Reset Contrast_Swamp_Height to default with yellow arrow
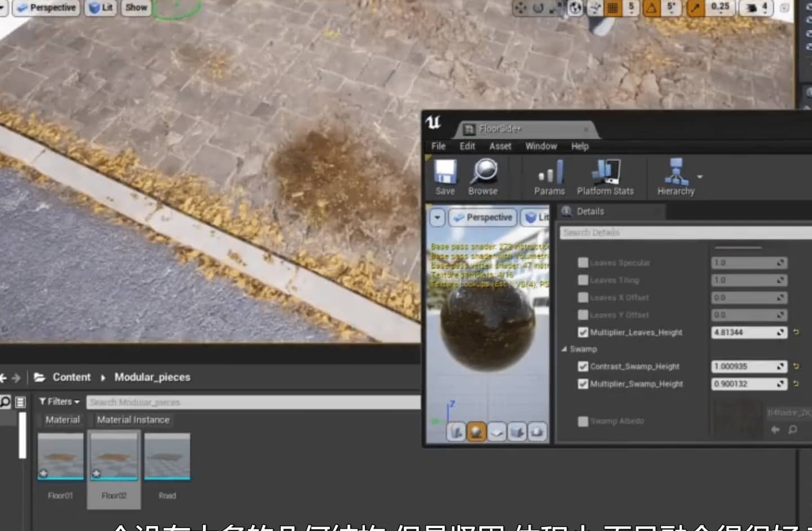 click(796, 367)
